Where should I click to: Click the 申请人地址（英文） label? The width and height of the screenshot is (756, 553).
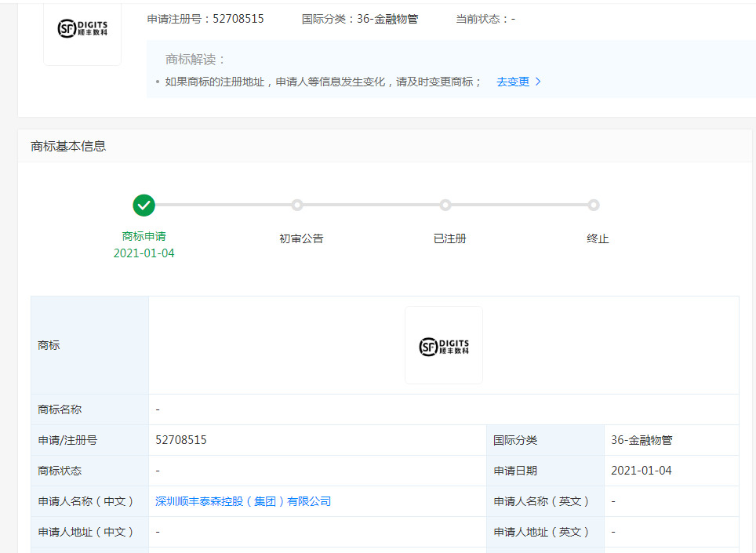[x=541, y=532]
